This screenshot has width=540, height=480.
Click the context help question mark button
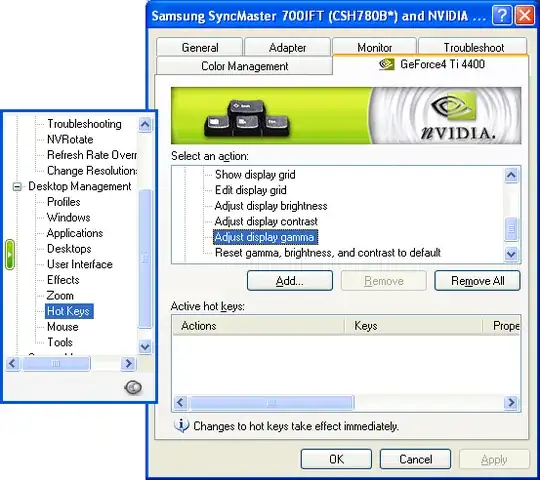tap(502, 15)
